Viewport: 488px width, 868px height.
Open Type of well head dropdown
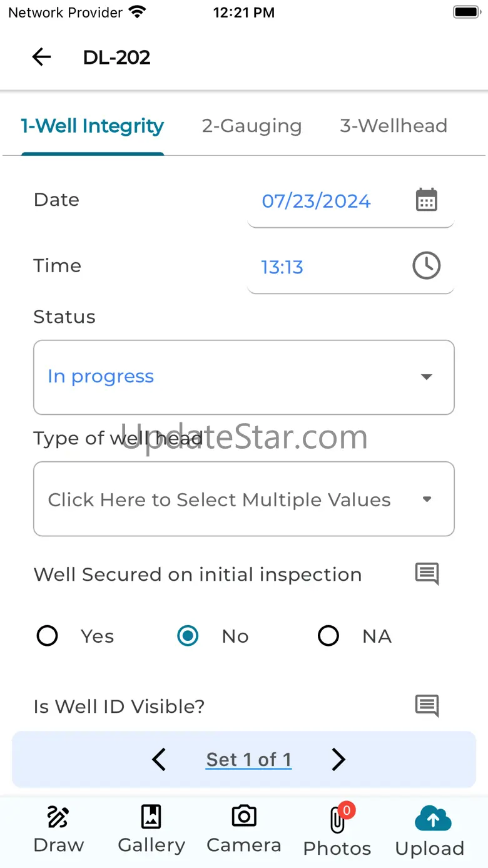pyautogui.click(x=243, y=499)
